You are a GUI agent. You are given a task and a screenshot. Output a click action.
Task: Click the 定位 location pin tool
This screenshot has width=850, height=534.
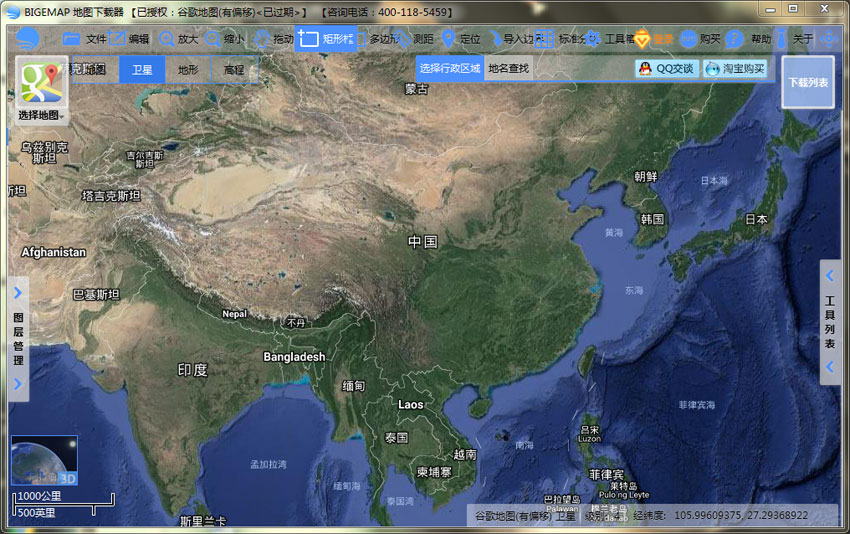pos(461,39)
